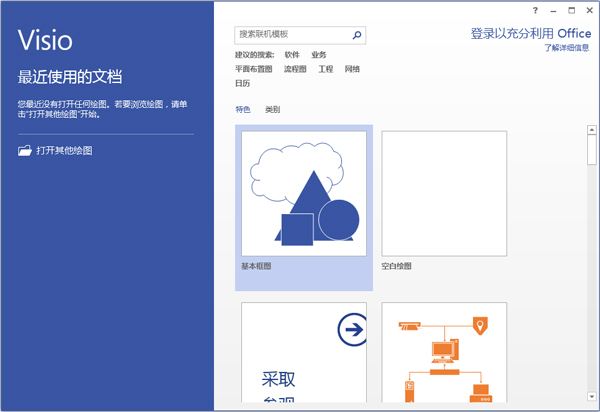This screenshot has height=412, width=600.
Task: Select suggested search 流程图
Action: click(x=295, y=69)
